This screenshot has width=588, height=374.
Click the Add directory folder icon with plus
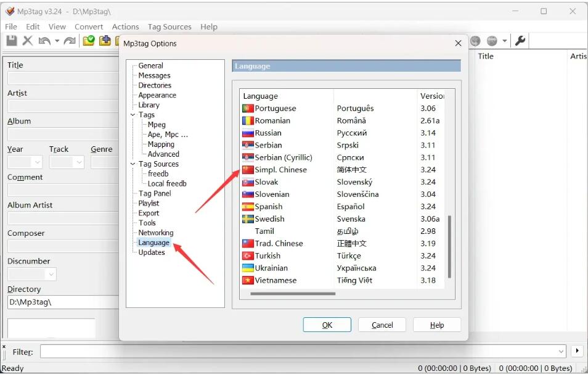105,40
